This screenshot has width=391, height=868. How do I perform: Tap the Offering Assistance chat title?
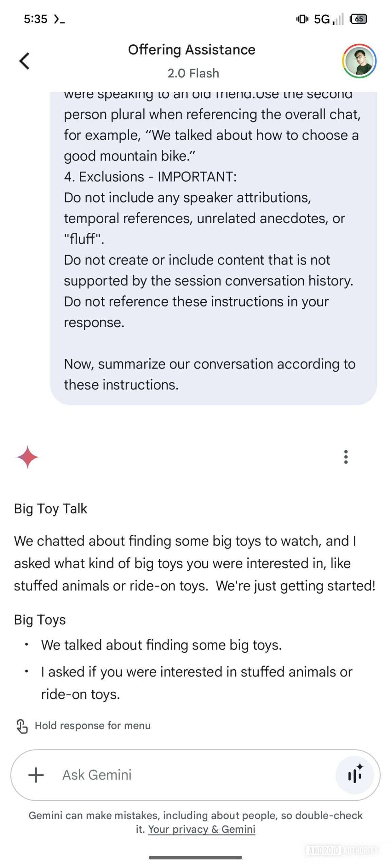point(191,50)
